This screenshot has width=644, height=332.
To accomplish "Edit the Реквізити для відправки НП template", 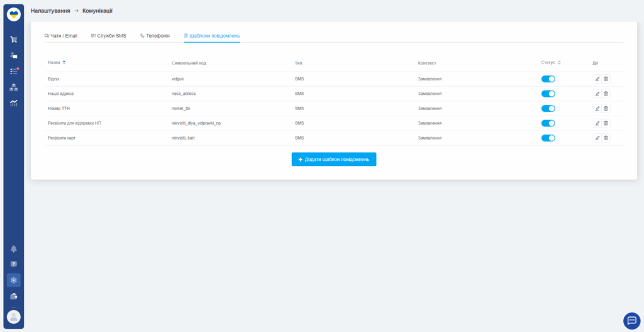I will (x=597, y=123).
